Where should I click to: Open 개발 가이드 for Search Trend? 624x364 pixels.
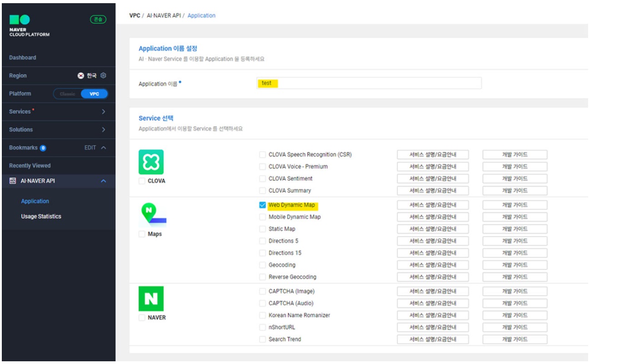pyautogui.click(x=515, y=339)
